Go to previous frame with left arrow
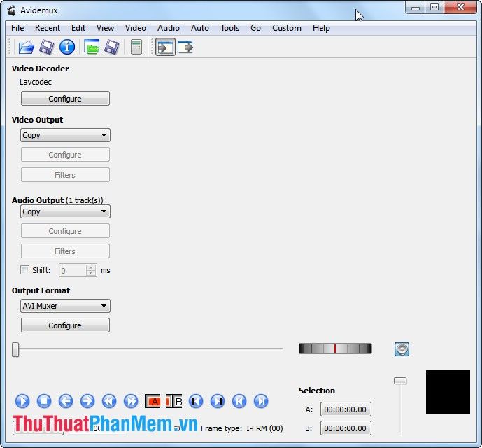This screenshot has width=482, height=448. (x=66, y=401)
